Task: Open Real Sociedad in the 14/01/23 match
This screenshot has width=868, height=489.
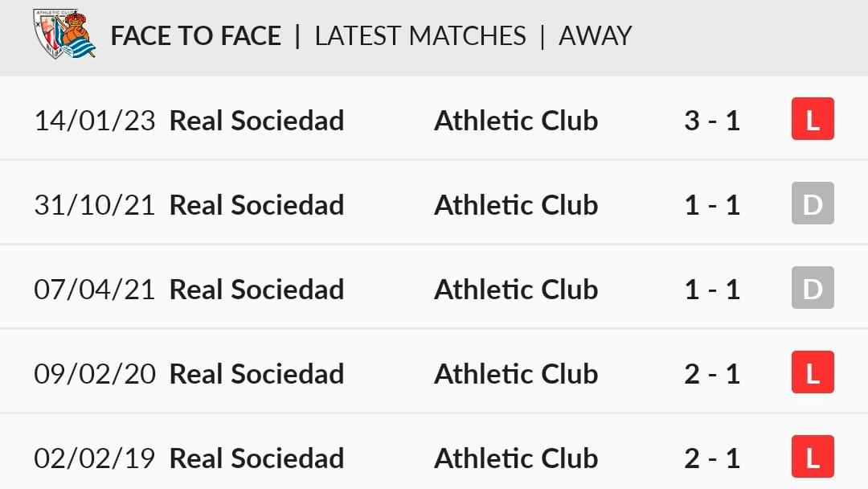Action: [257, 121]
